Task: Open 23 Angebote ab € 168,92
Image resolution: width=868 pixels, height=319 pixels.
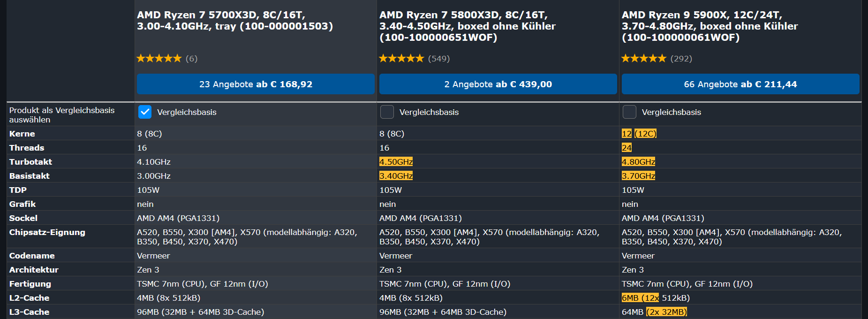Action: pyautogui.click(x=256, y=84)
